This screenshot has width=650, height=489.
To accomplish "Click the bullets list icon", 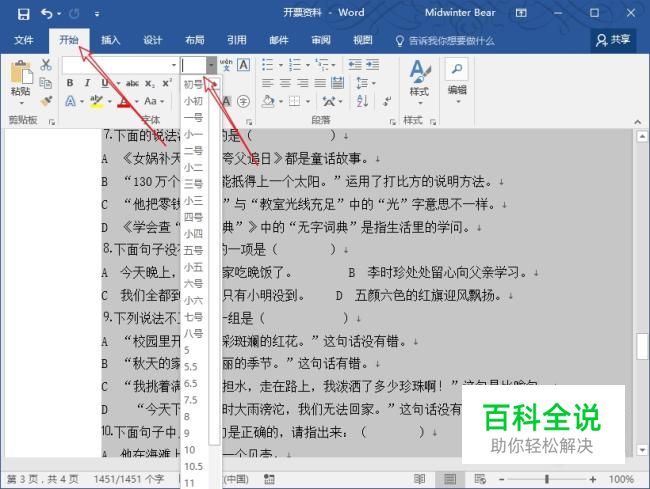I will (x=267, y=65).
